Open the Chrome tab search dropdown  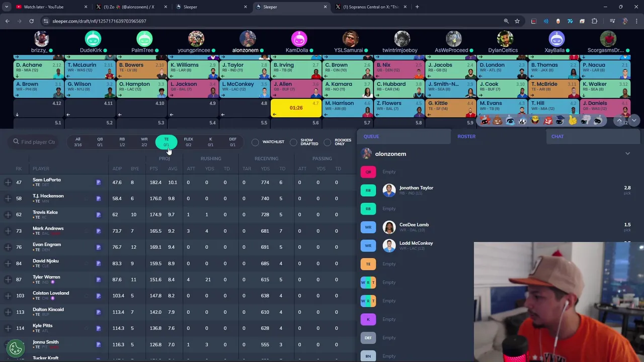pos(7,7)
